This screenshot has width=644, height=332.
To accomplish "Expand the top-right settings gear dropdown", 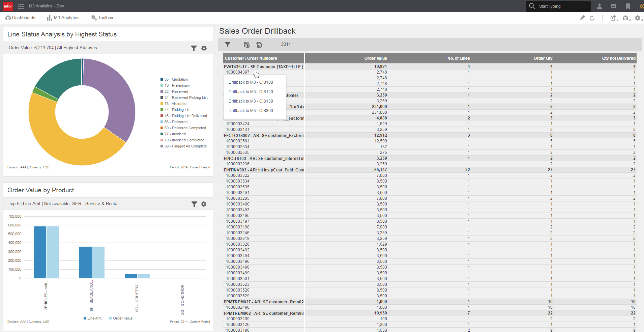I will 638,18.
